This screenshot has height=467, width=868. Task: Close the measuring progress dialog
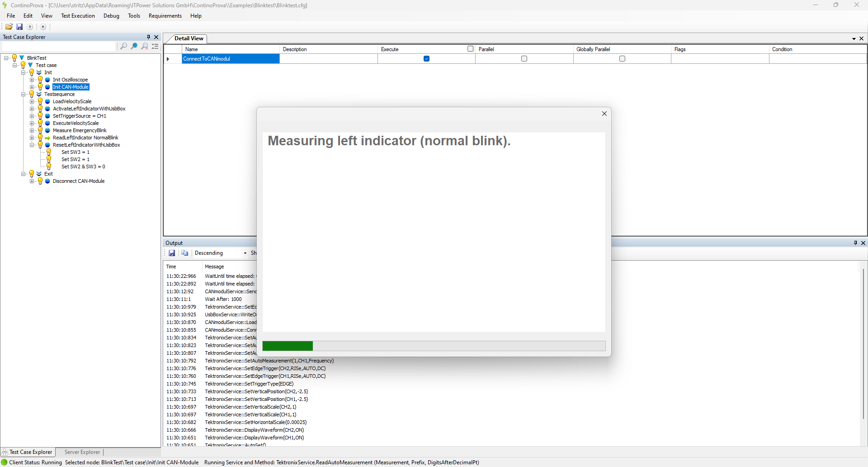pyautogui.click(x=604, y=114)
